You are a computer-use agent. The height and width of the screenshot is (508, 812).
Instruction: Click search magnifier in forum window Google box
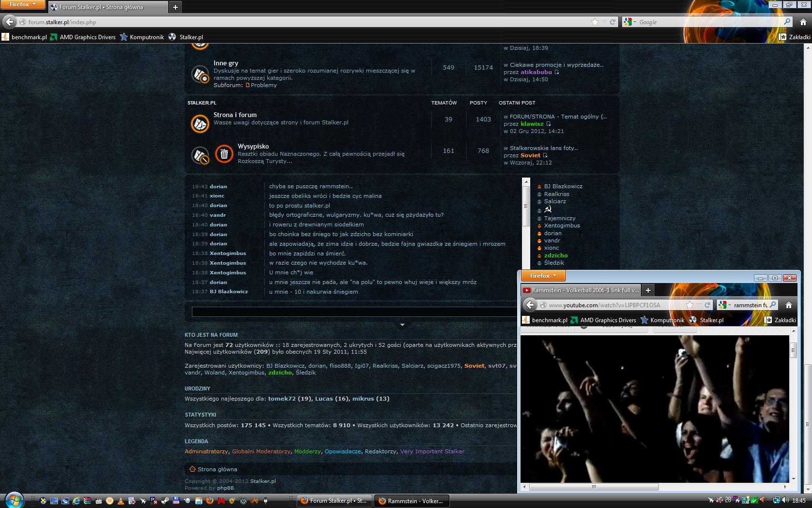point(787,22)
